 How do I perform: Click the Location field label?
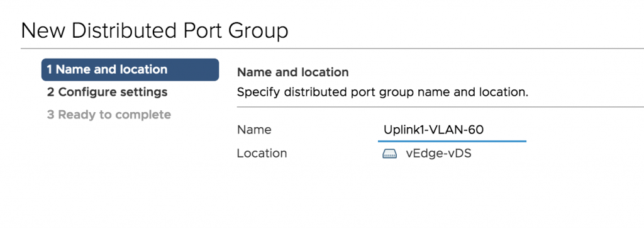click(262, 154)
